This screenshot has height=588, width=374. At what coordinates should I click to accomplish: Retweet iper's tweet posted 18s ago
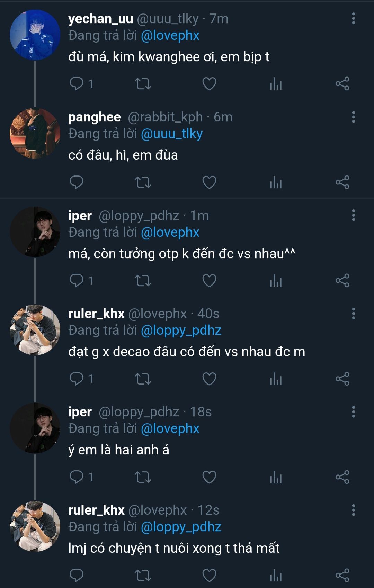tap(143, 477)
